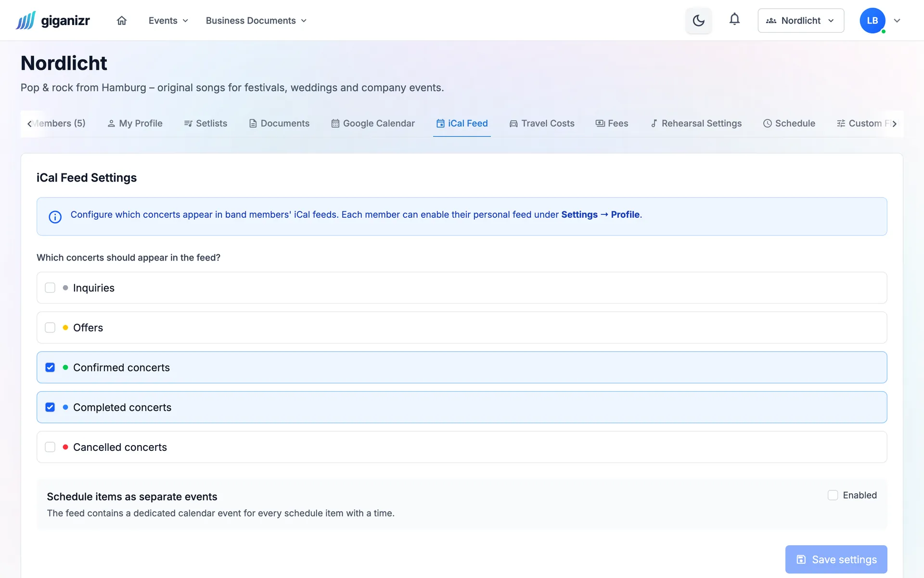Viewport: 924px width, 578px height.
Task: Go to the Schedule tab
Action: 789,123
